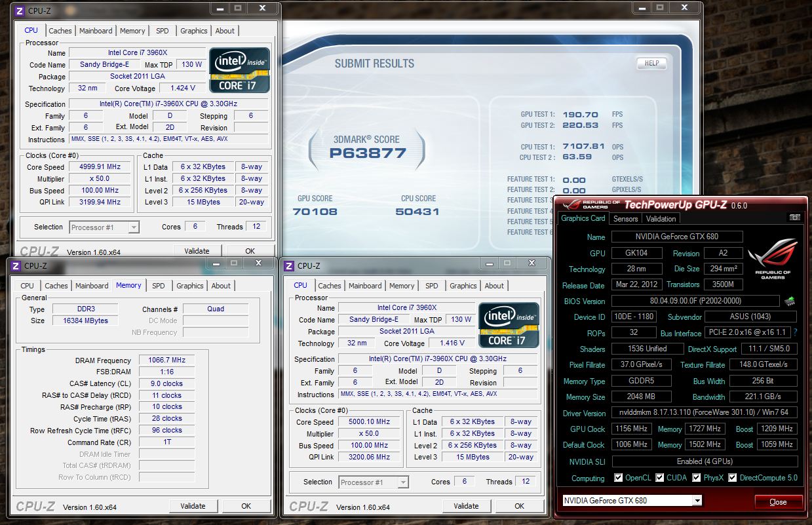812x525 pixels.
Task: Click the GPU score value 70108
Action: (315, 212)
